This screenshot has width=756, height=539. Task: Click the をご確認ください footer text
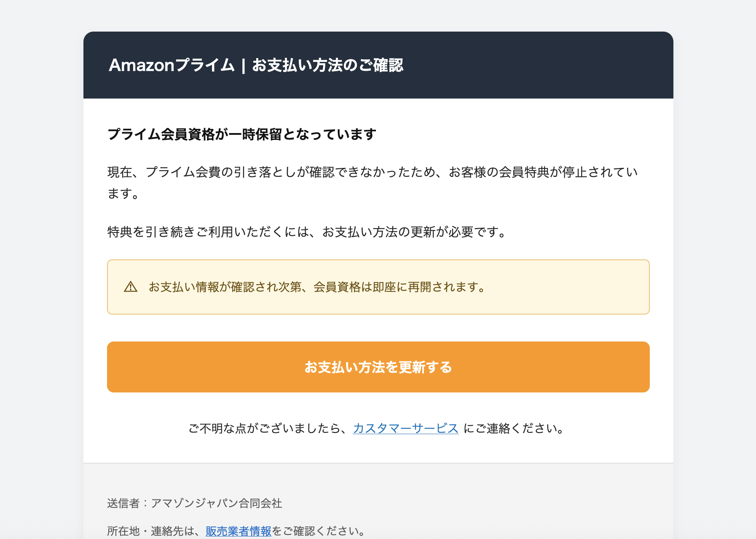click(x=319, y=531)
